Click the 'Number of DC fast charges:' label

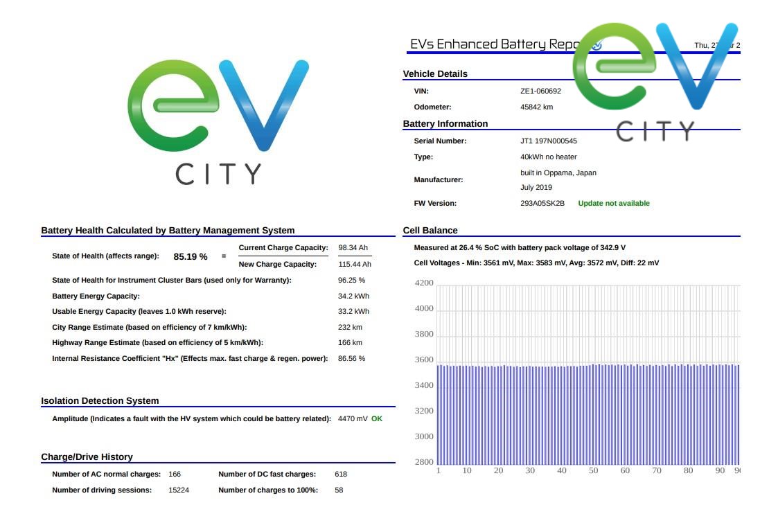tap(267, 475)
